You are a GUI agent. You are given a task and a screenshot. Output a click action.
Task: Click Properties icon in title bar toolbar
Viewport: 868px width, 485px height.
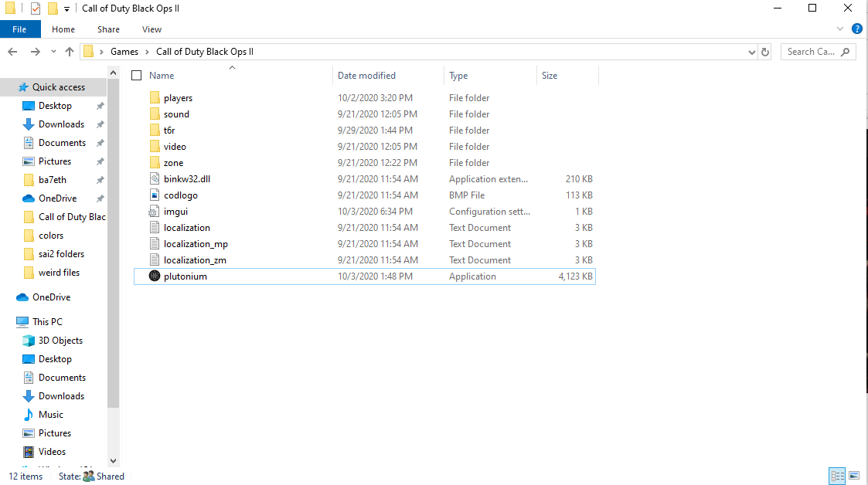pyautogui.click(x=36, y=8)
